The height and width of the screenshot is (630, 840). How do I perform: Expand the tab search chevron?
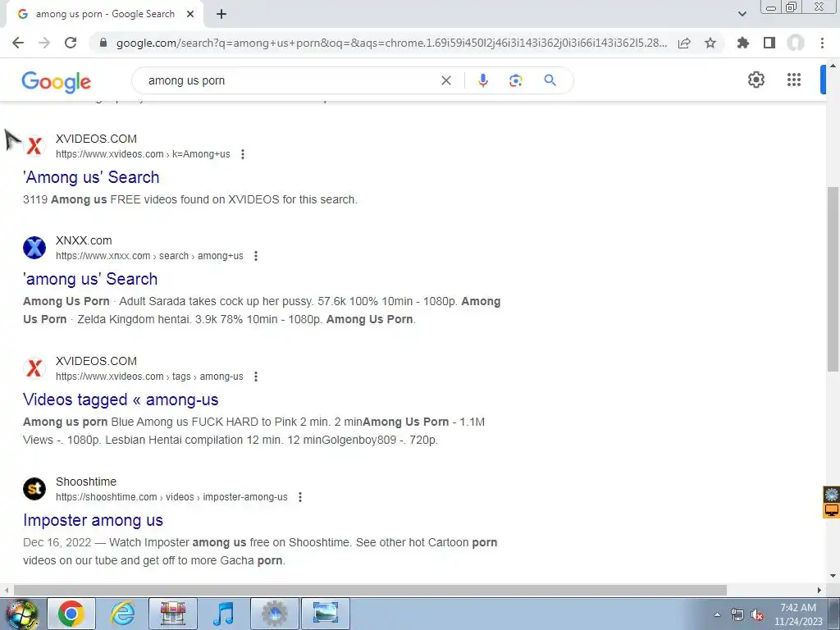click(742, 14)
